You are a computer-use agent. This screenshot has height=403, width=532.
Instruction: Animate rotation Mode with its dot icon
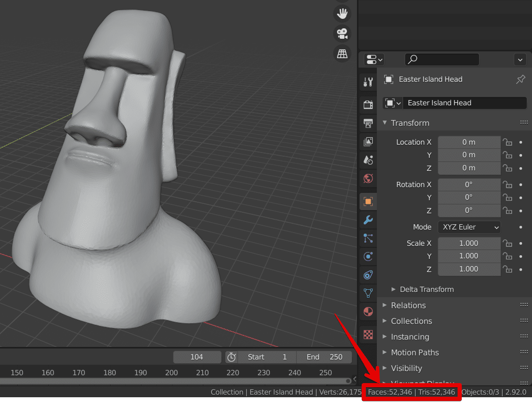tap(521, 227)
